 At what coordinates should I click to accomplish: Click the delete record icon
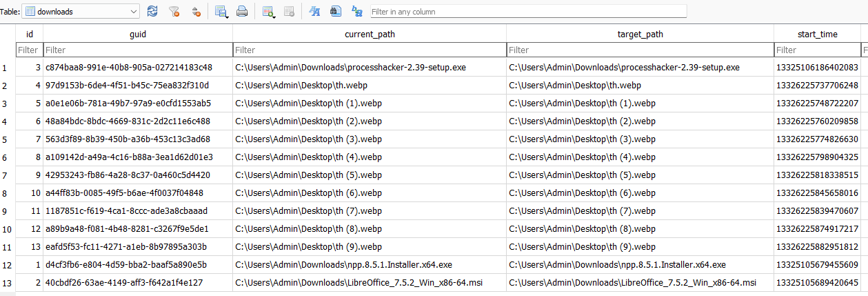[x=290, y=11]
